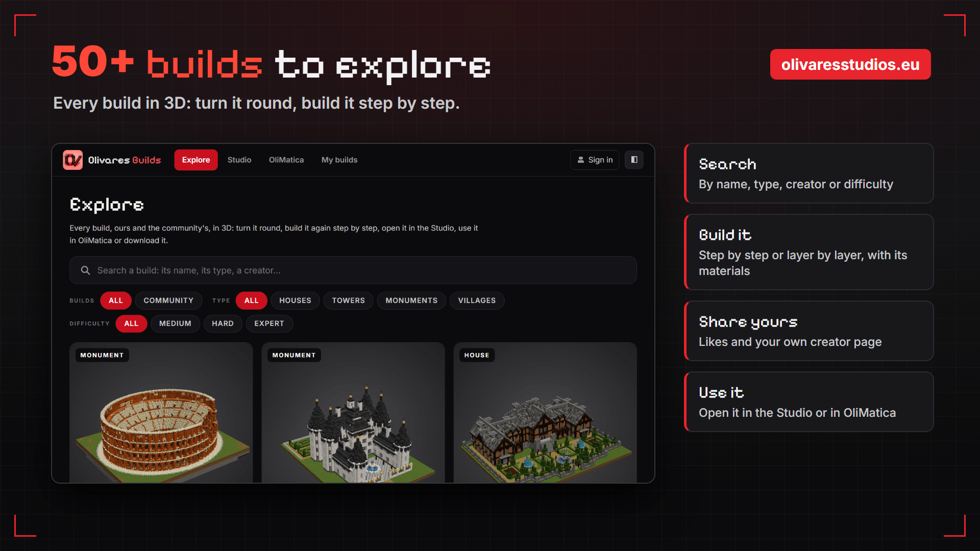980x551 pixels.
Task: Click the '50+ builds to explore' headline
Action: [x=271, y=63]
